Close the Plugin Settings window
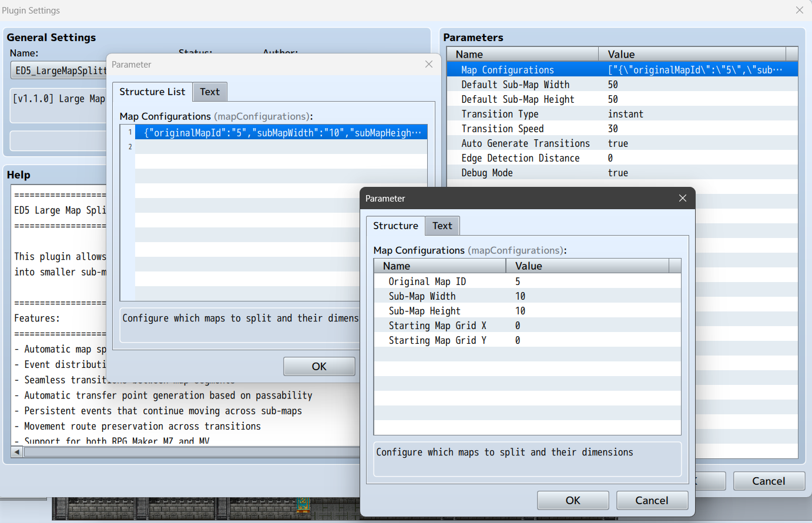Screen dimensions: 812x523 click(x=799, y=10)
